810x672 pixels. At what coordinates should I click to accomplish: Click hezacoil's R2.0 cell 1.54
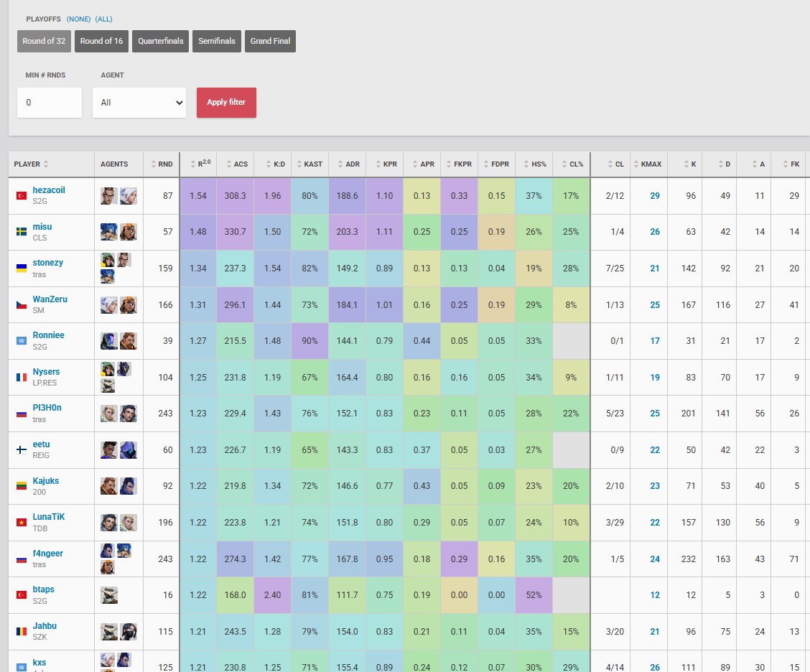(x=198, y=196)
